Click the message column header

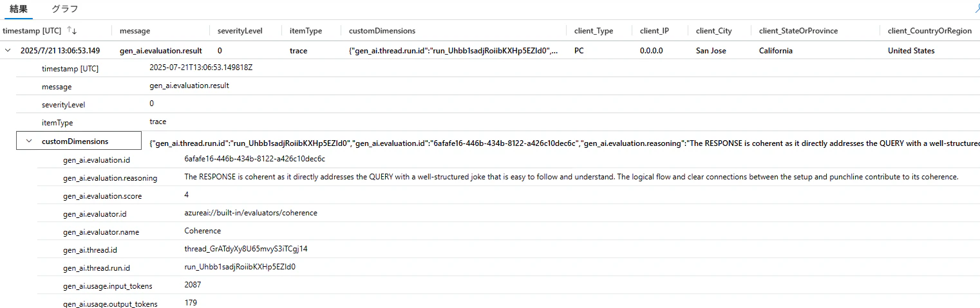135,31
